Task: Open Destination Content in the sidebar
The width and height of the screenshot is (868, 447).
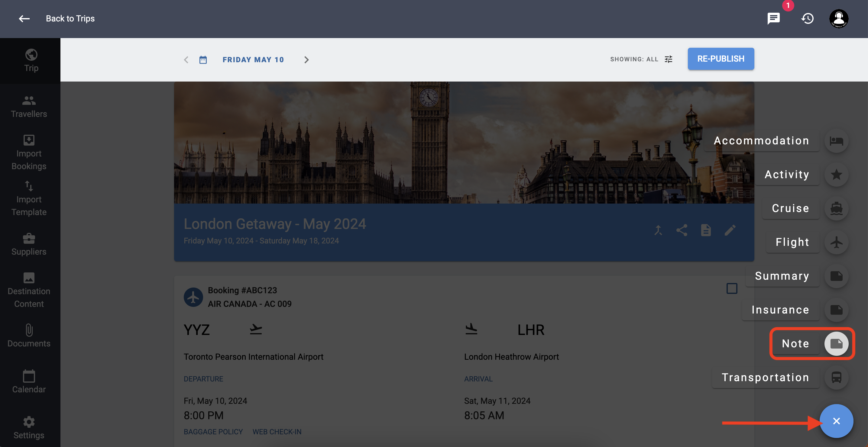Action: pos(29,290)
